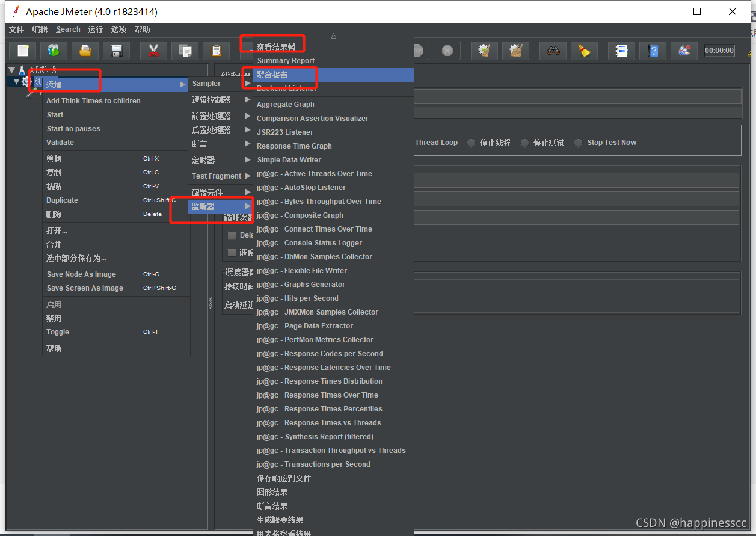
Task: Select the 停止测试 radio button
Action: point(524,143)
